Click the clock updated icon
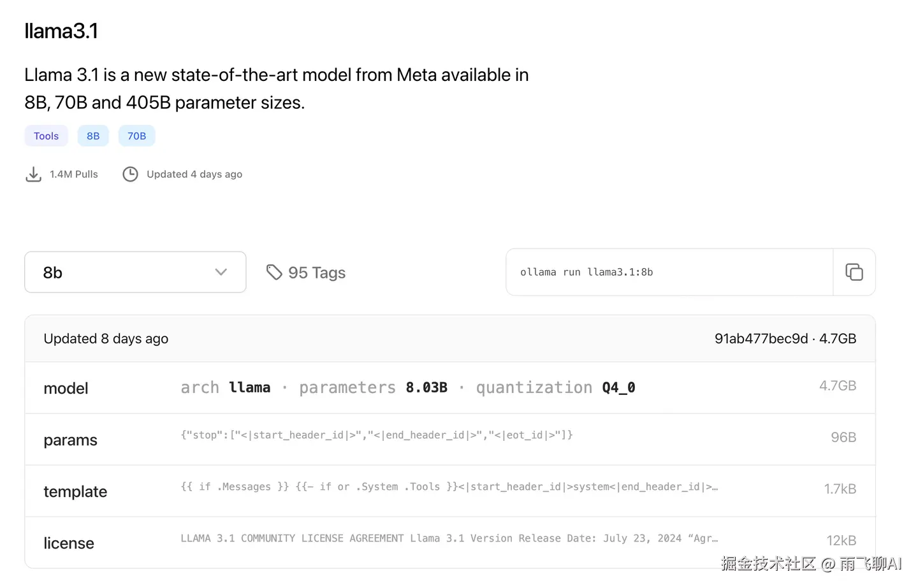Viewport: 918px width, 588px height. click(130, 175)
